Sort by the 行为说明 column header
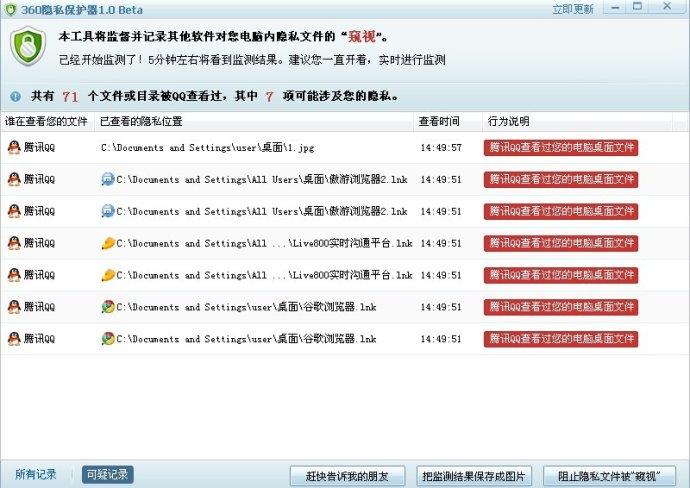 pyautogui.click(x=577, y=121)
